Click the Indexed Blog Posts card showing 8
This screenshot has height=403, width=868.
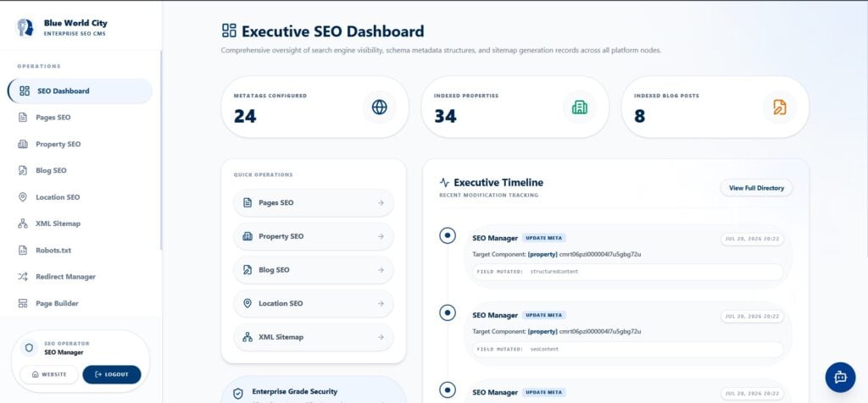click(715, 108)
